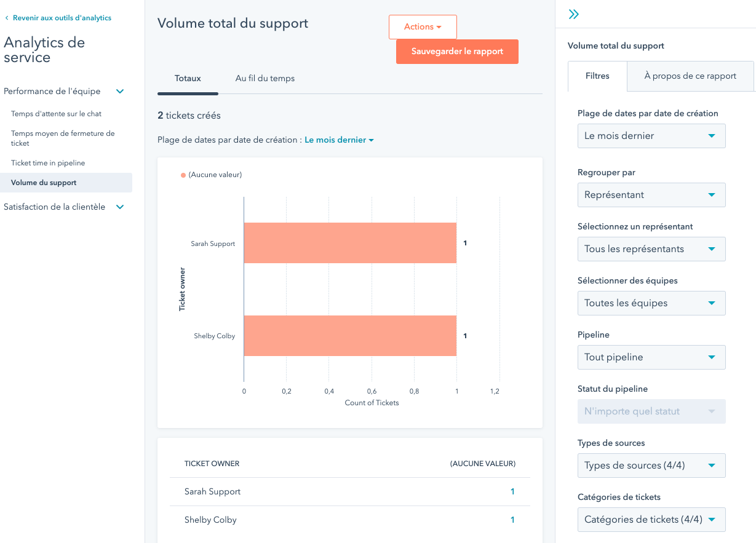This screenshot has width=756, height=543.
Task: Open Types de sources (4/4) dropdown
Action: [651, 466]
